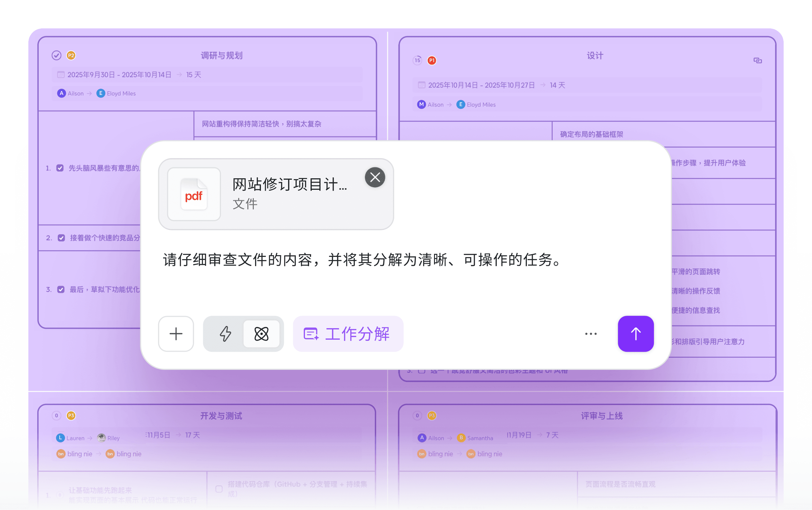Open the three-dot more options menu
812x510 pixels.
pyautogui.click(x=591, y=333)
